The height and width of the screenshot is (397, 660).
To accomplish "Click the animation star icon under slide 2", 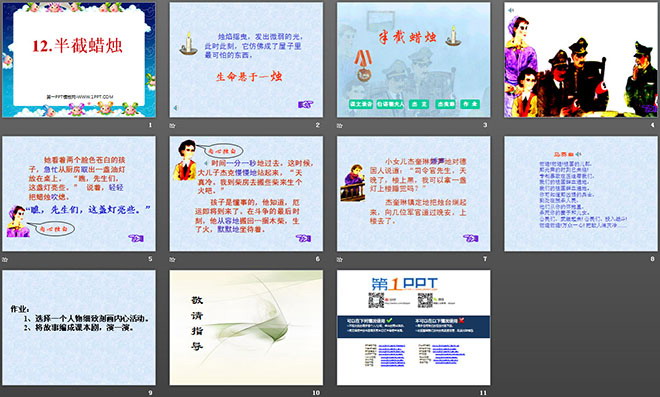I will point(172,125).
